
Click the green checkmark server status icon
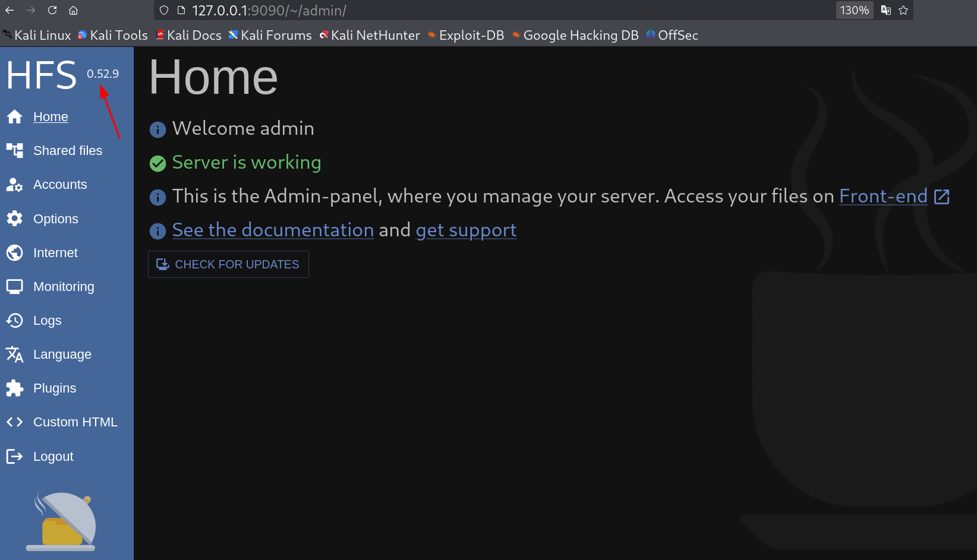157,163
